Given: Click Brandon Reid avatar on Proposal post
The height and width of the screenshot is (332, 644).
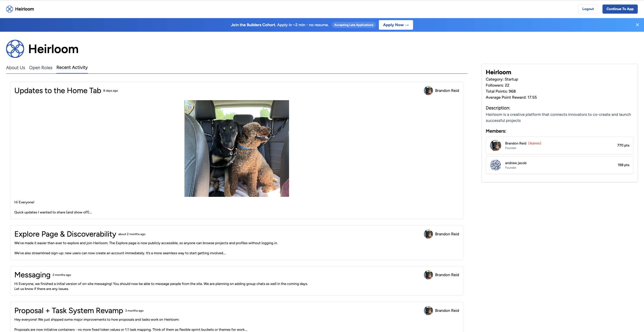Looking at the screenshot, I should coord(428,311).
